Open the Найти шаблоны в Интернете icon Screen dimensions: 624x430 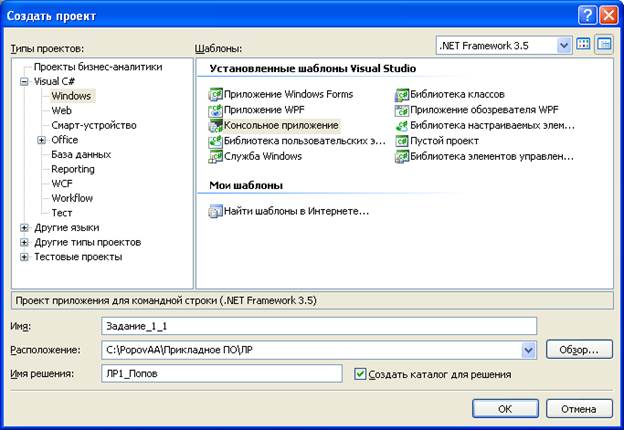tap(215, 211)
